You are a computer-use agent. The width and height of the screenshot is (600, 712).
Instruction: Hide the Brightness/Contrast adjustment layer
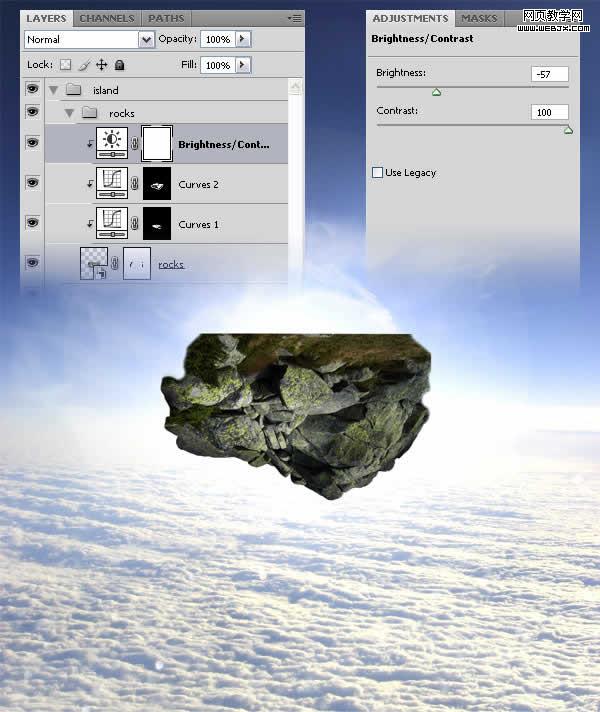[x=32, y=143]
